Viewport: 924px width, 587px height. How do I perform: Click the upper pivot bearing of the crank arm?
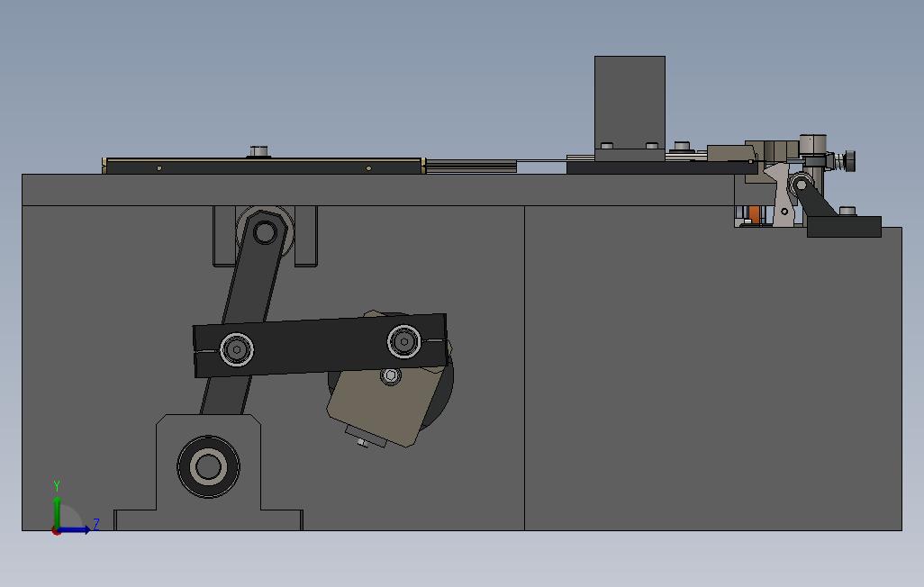(x=263, y=230)
